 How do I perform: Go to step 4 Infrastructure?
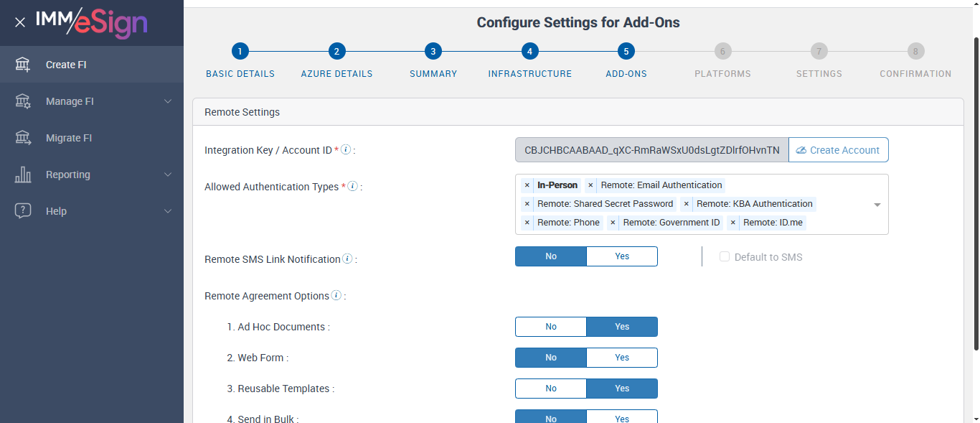(529, 52)
